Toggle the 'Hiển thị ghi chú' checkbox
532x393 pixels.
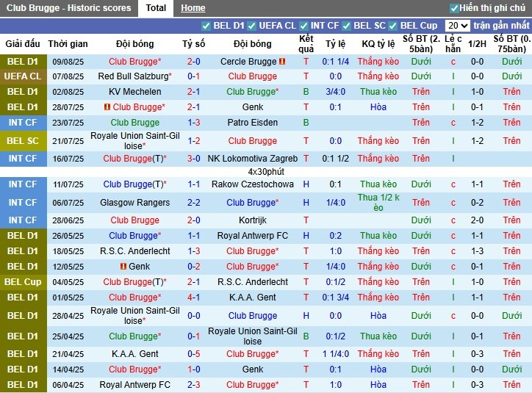tap(454, 8)
